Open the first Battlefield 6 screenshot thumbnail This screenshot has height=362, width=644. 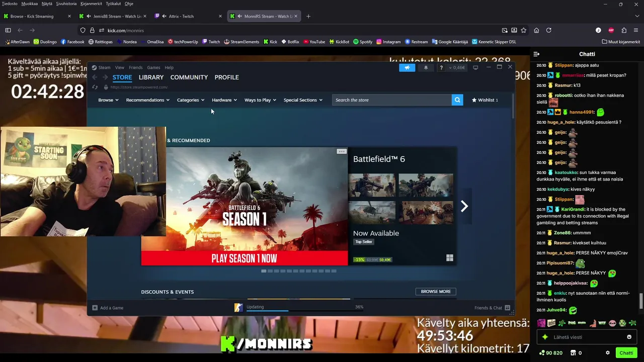point(372,185)
